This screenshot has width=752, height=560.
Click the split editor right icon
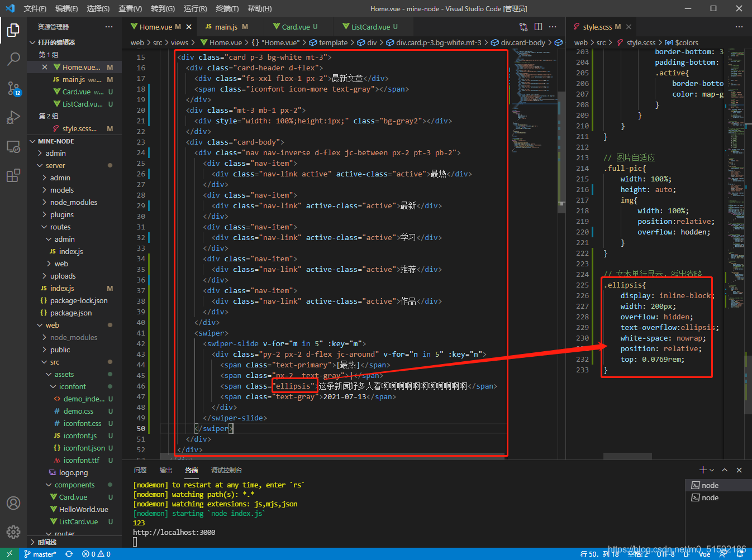tap(538, 27)
